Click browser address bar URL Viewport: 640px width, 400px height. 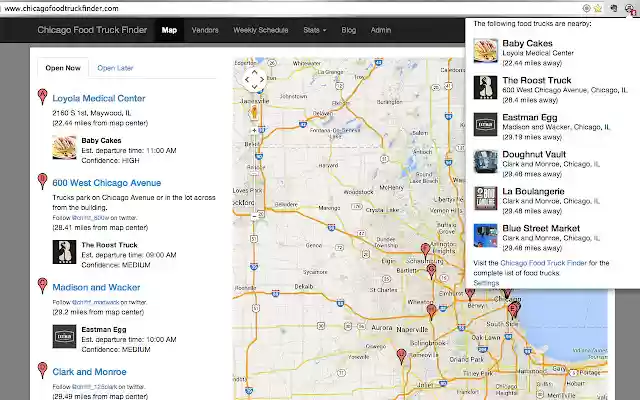[x=62, y=8]
